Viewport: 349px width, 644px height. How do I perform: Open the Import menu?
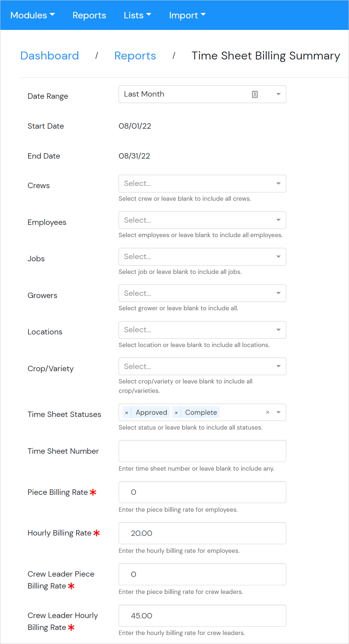click(x=187, y=15)
